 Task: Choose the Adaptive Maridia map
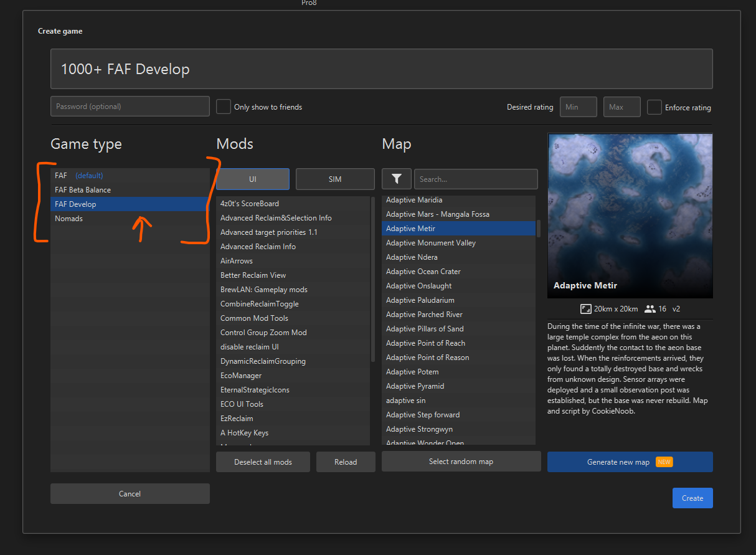click(x=459, y=200)
